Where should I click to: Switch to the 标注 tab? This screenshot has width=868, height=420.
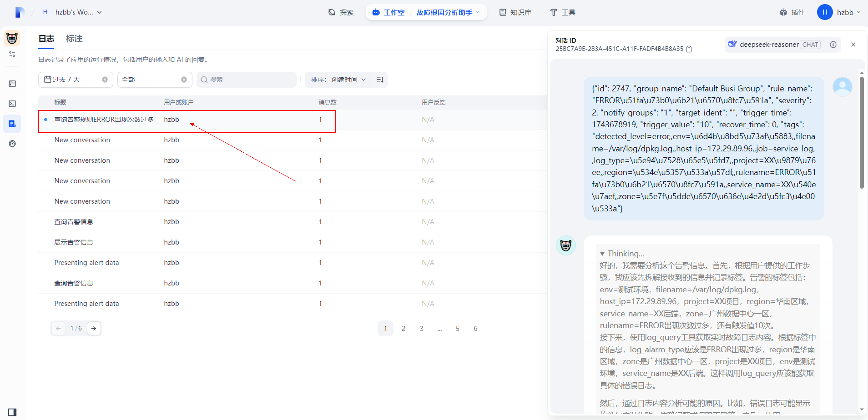click(x=74, y=39)
